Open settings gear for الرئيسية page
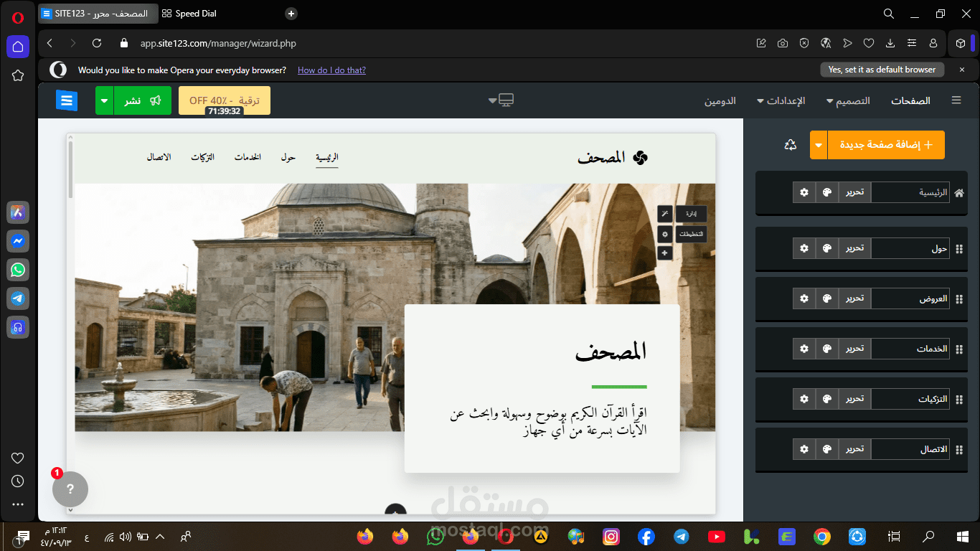 click(804, 192)
